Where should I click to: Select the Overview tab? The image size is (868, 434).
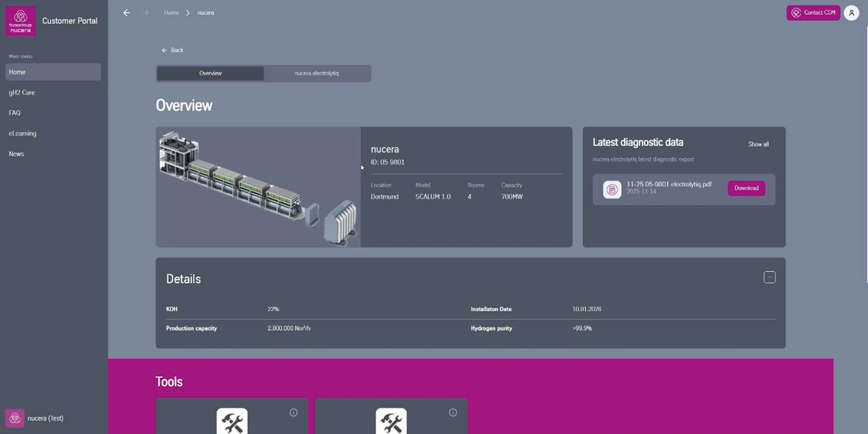click(210, 73)
